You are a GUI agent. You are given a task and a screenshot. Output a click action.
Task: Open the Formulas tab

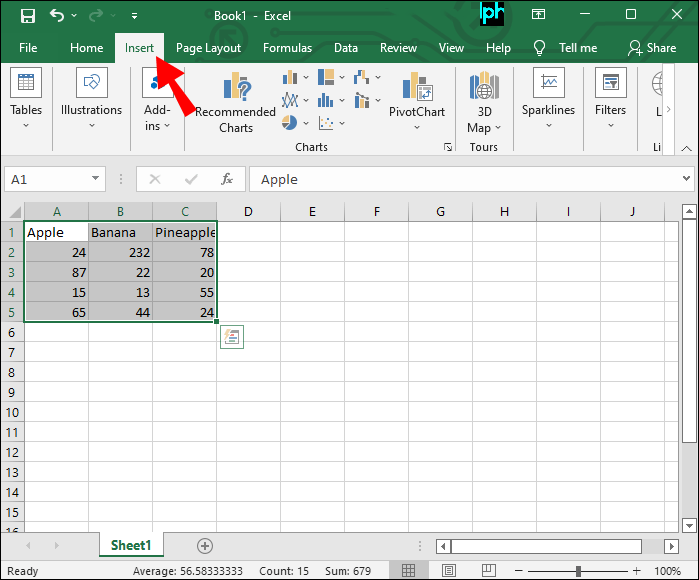pos(287,48)
